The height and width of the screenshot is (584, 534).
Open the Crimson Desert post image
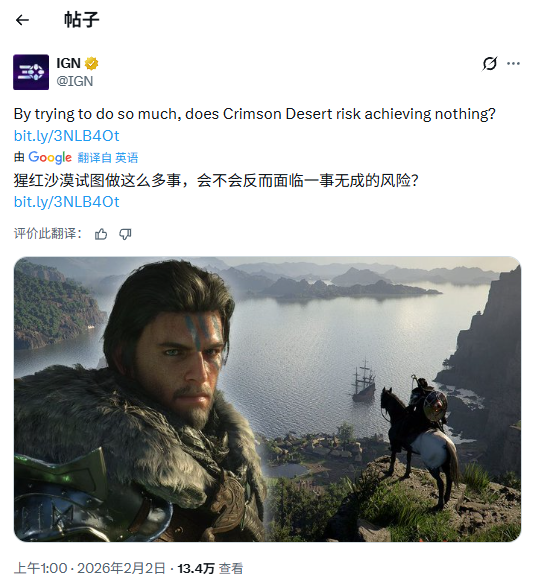pos(267,399)
